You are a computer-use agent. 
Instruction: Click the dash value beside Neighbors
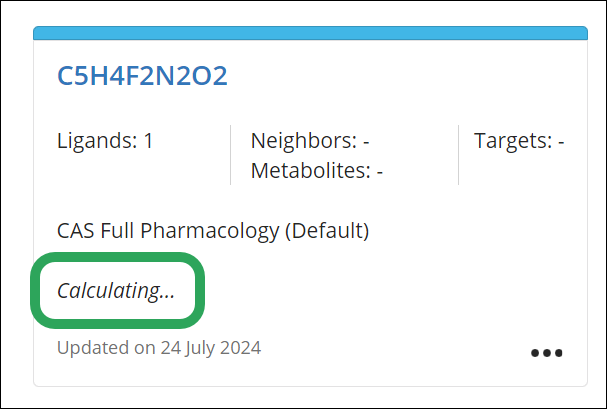(366, 141)
